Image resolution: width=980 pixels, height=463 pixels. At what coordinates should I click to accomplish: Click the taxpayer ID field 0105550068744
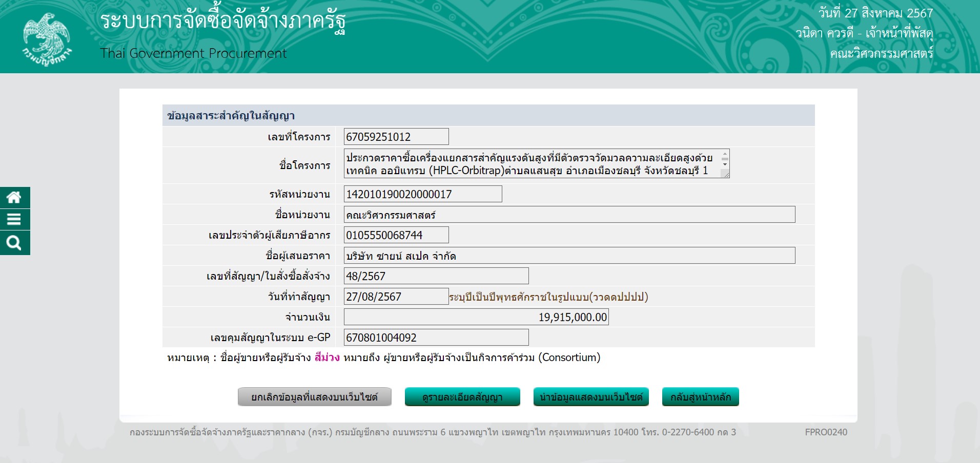point(396,235)
